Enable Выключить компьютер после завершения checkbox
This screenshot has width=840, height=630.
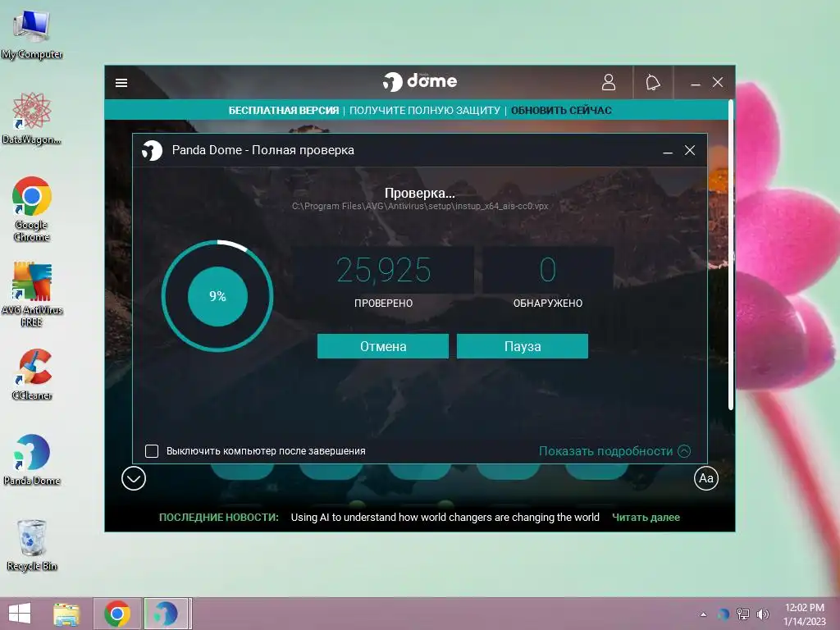coord(152,451)
